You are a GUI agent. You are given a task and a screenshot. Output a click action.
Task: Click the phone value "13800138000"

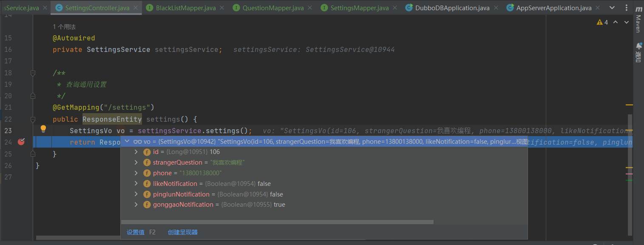pos(200,173)
